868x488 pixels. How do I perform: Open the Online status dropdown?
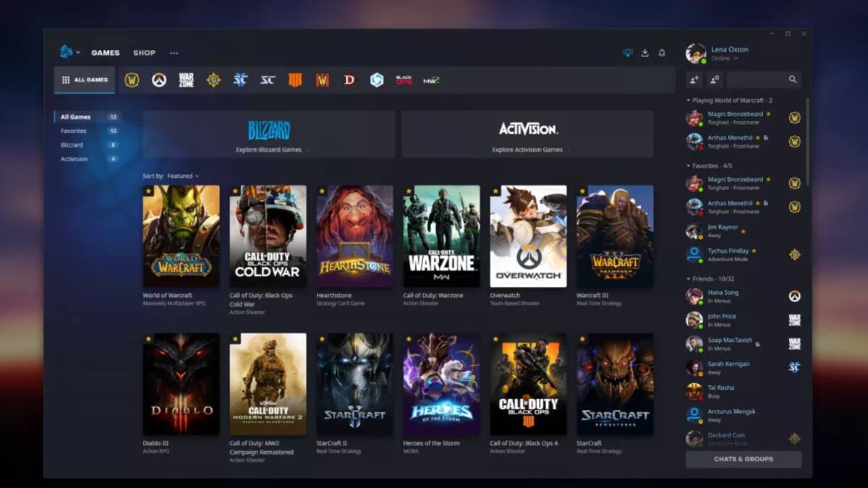tap(724, 59)
